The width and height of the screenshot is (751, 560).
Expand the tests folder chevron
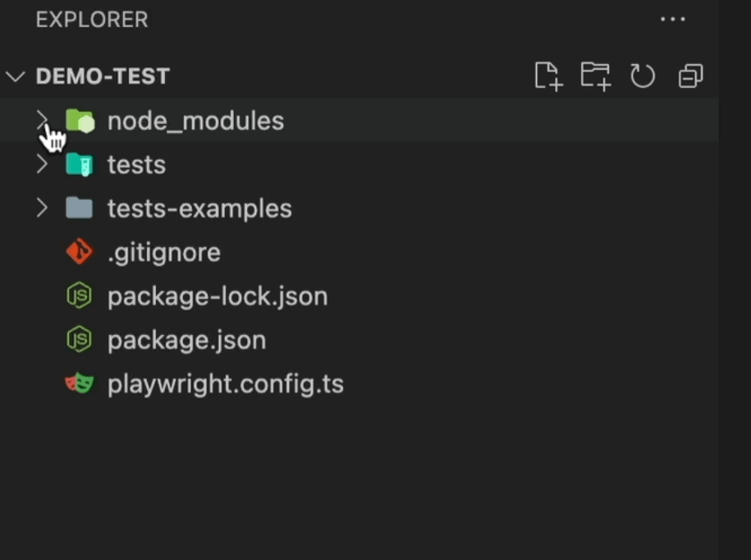pos(42,165)
